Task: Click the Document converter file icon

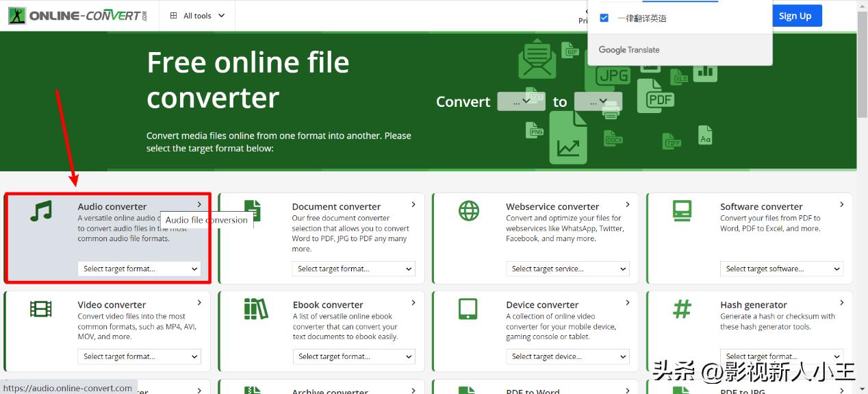Action: click(253, 210)
